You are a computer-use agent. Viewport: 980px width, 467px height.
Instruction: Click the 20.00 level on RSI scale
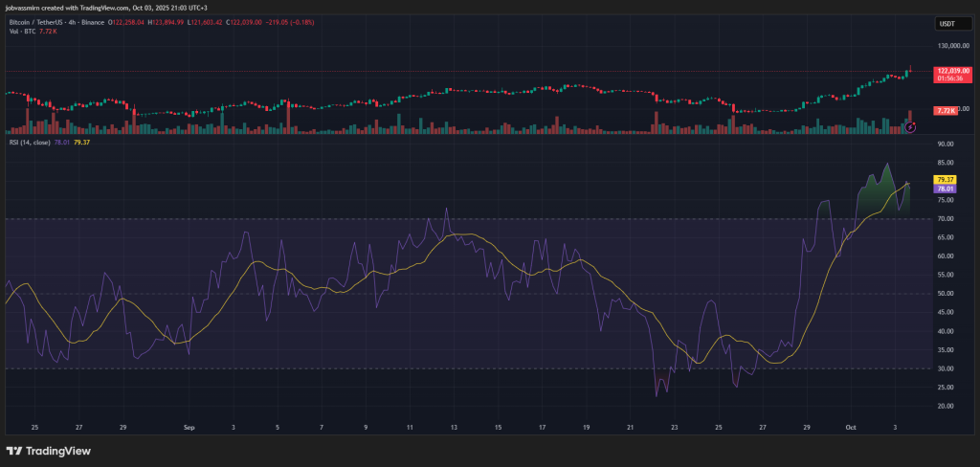click(x=945, y=406)
